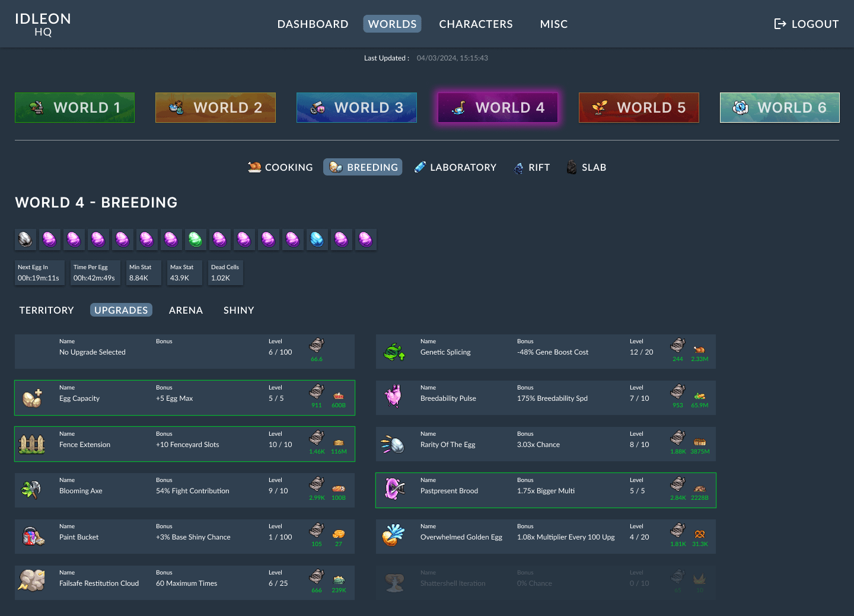This screenshot has height=616, width=854.
Task: Click the green egg in egg row
Action: (x=196, y=240)
